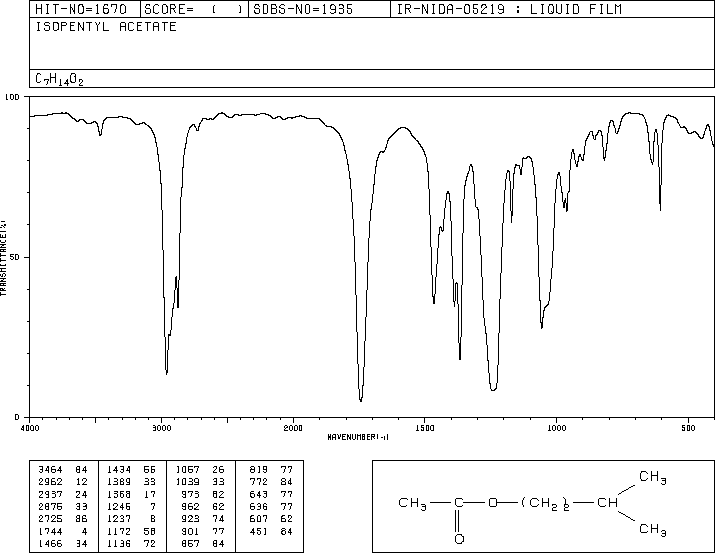The width and height of the screenshot is (715, 553).
Task: Select peak table entry 1434
Action: coord(131,469)
